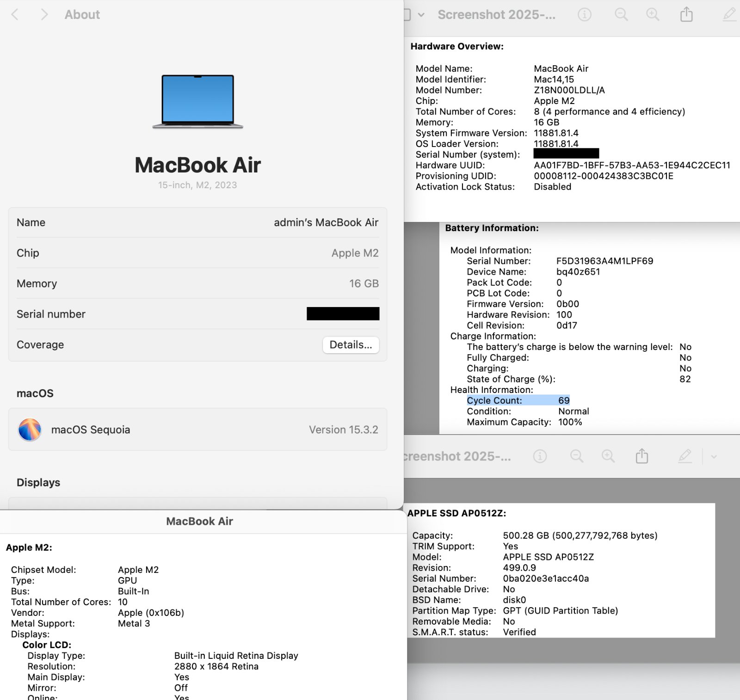This screenshot has height=700, width=740.
Task: Click the Color LCD display heading
Action: coord(47,645)
